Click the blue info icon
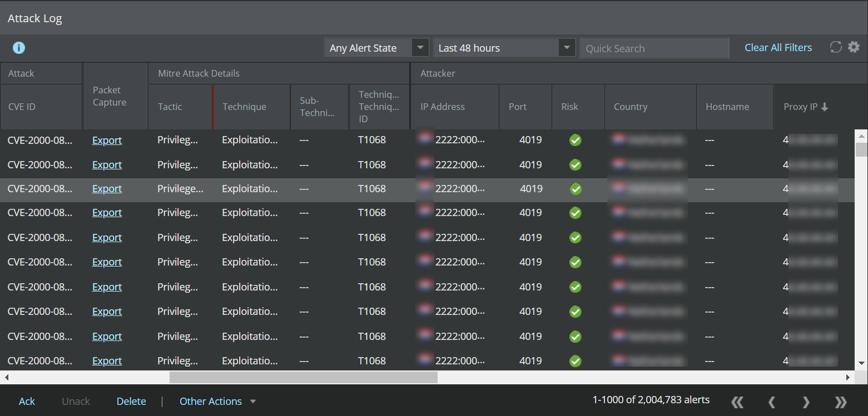868x416 pixels. click(19, 48)
